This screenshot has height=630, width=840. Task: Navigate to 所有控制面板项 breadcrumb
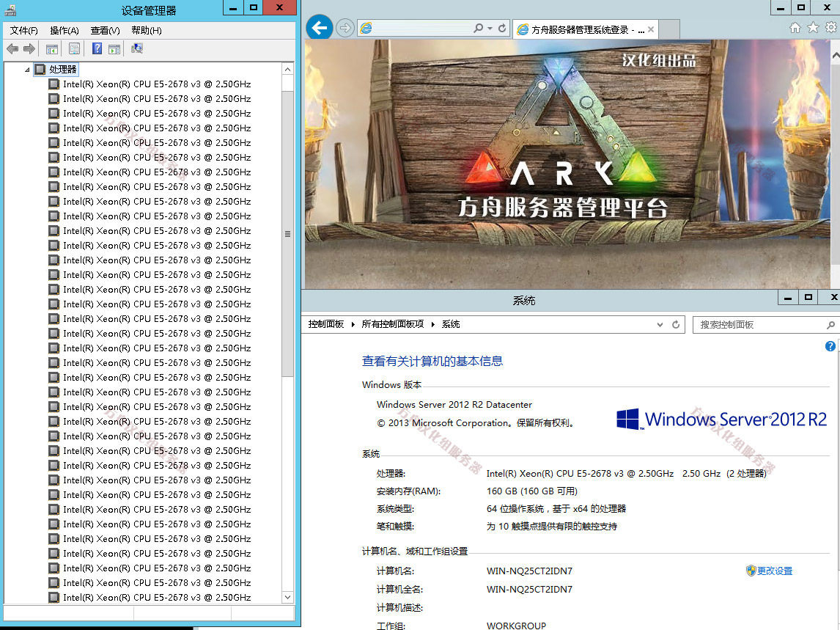tap(392, 324)
